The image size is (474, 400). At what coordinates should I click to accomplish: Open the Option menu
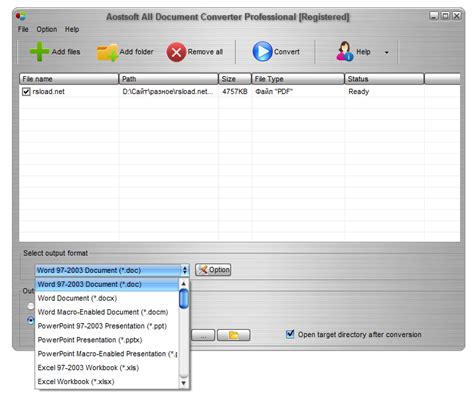[47, 29]
